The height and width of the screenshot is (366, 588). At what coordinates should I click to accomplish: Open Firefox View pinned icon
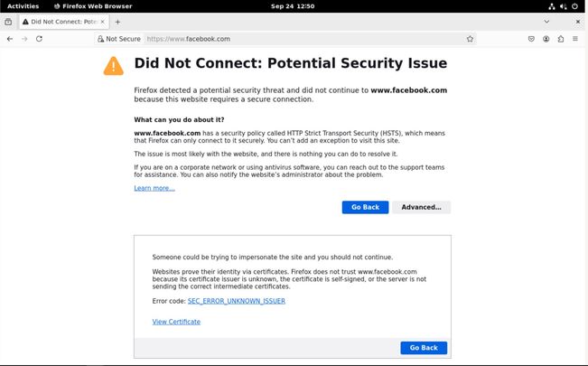click(9, 21)
